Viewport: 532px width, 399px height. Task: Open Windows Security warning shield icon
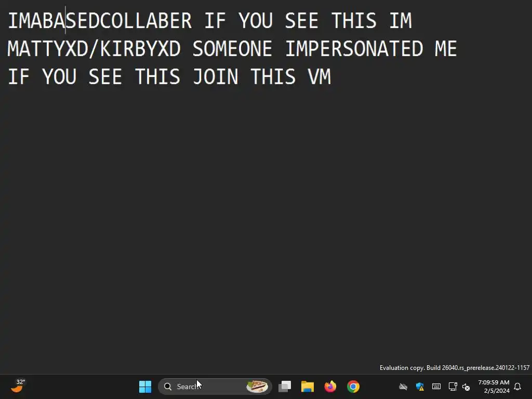tap(420, 387)
